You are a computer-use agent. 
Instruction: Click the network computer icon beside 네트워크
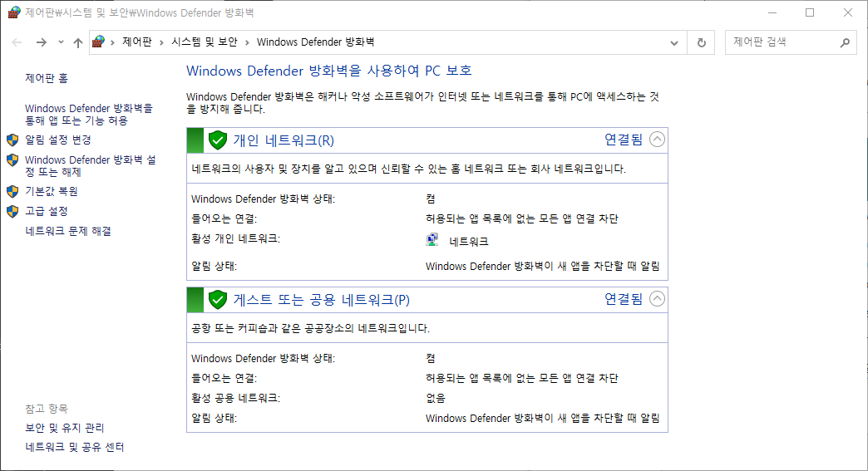(x=432, y=240)
